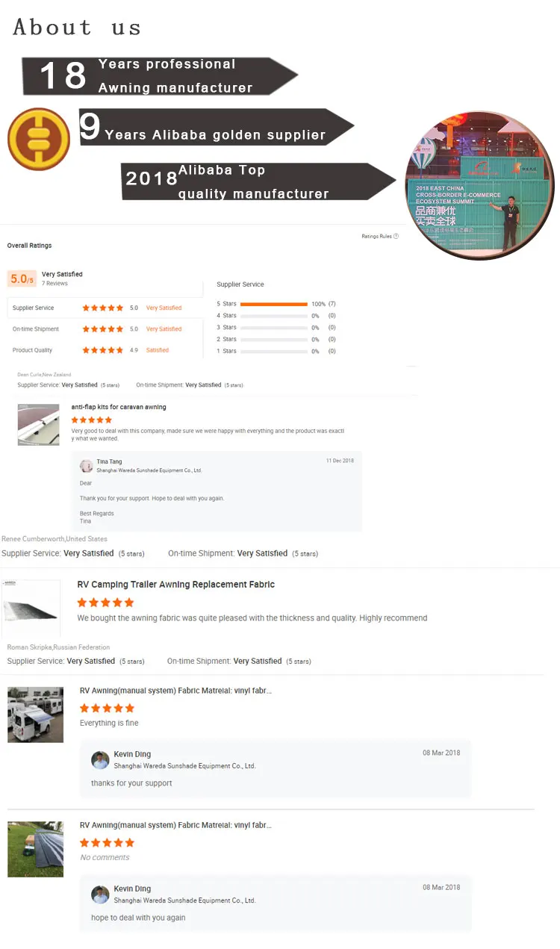Click the Supplier Service star rating
This screenshot has height=949, width=560.
tap(103, 308)
